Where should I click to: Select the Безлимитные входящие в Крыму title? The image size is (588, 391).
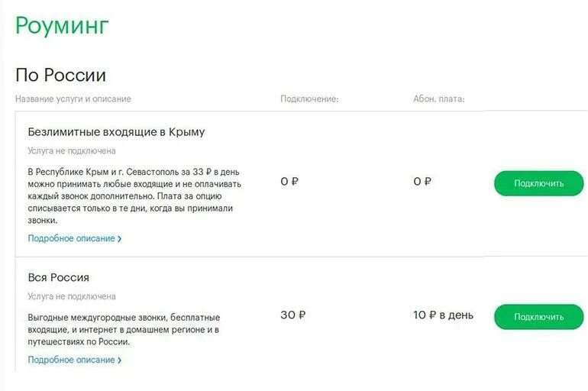116,132
